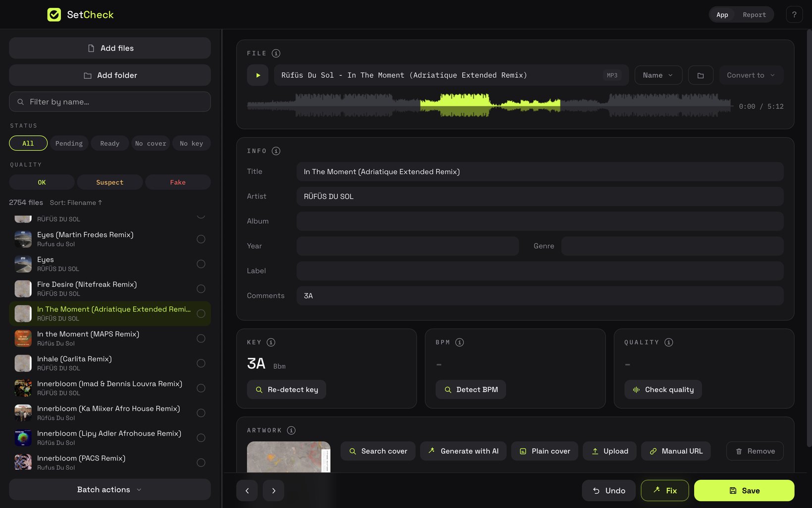Screen dimensions: 812x508
Task: Show File section info tooltip icon
Action: point(276,53)
